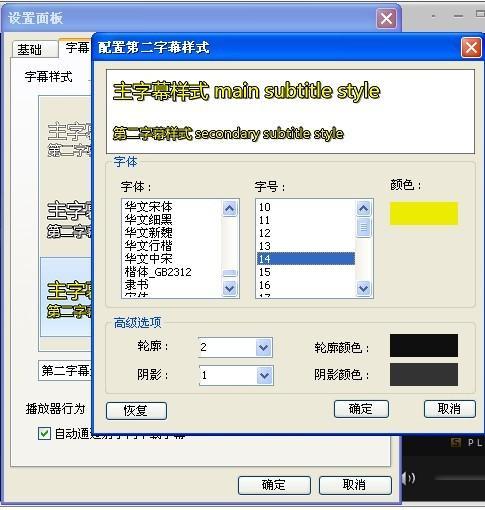
Task: Choose font size 12
Action: pyautogui.click(x=265, y=233)
